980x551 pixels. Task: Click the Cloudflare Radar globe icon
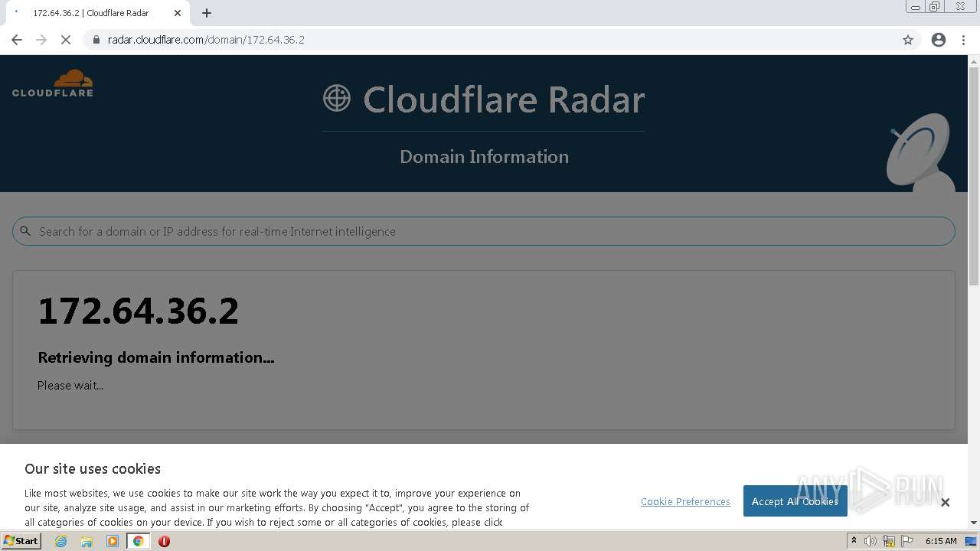tap(337, 98)
